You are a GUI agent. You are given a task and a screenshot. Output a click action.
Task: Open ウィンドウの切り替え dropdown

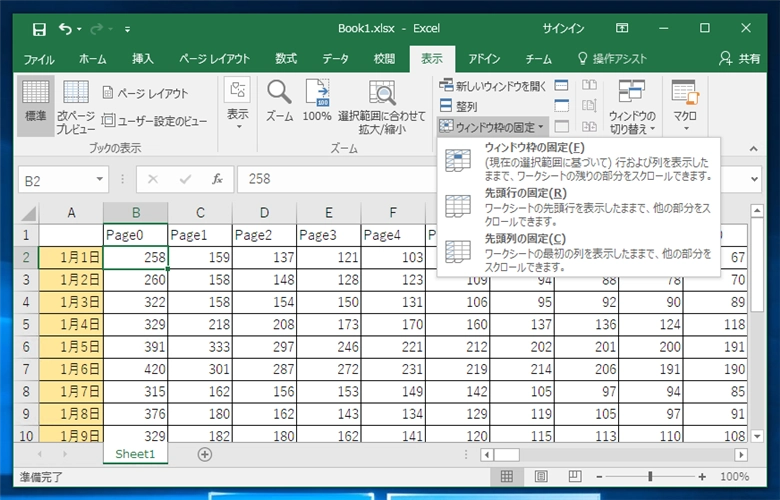click(632, 106)
